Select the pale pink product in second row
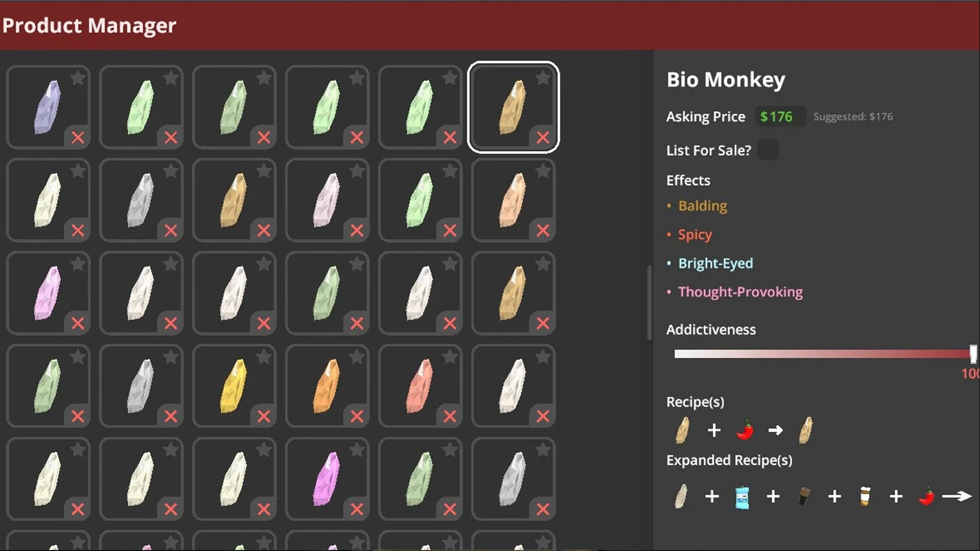Screen dimensions: 980x551 [x=328, y=200]
